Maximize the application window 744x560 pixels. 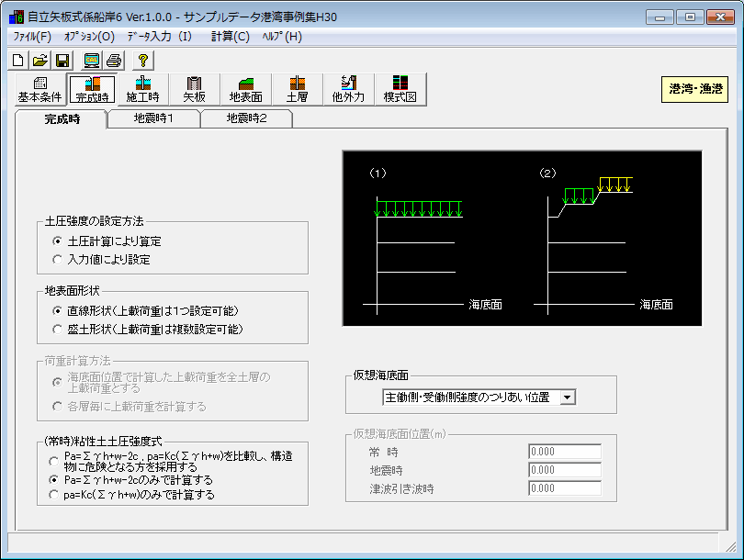tap(690, 17)
